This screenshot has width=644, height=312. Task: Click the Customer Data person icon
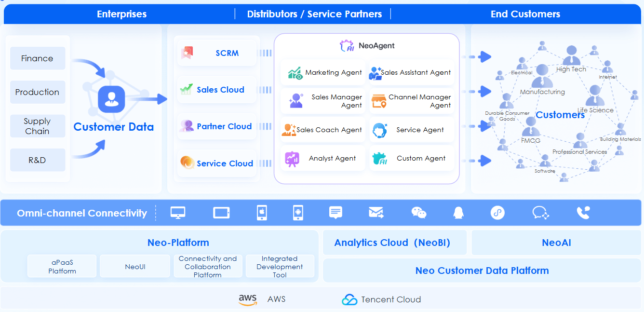click(111, 99)
